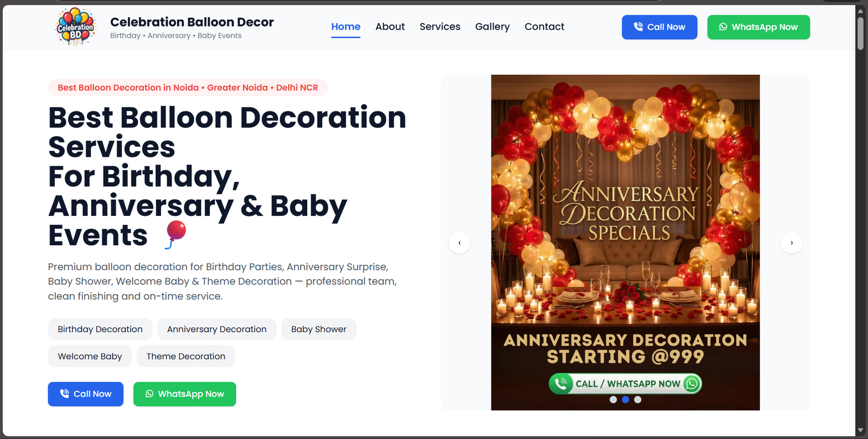The image size is (868, 439).
Task: Navigate to the Contact section
Action: tap(544, 27)
